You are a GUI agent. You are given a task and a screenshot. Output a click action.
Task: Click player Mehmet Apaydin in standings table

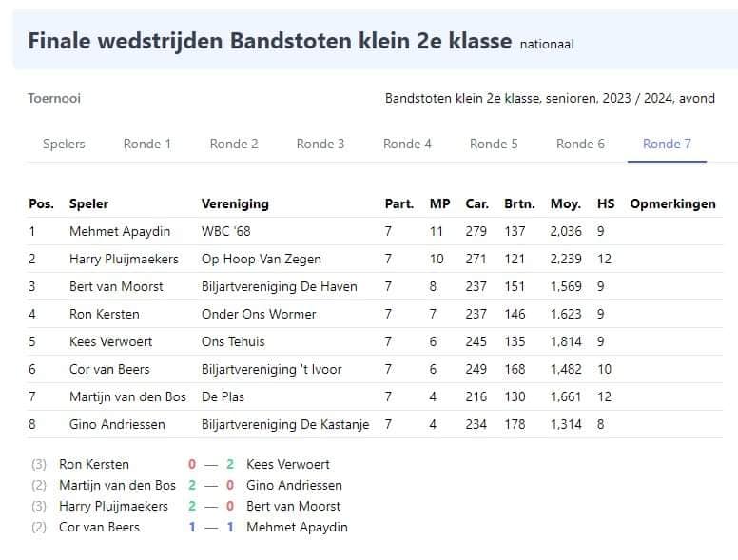120,232
